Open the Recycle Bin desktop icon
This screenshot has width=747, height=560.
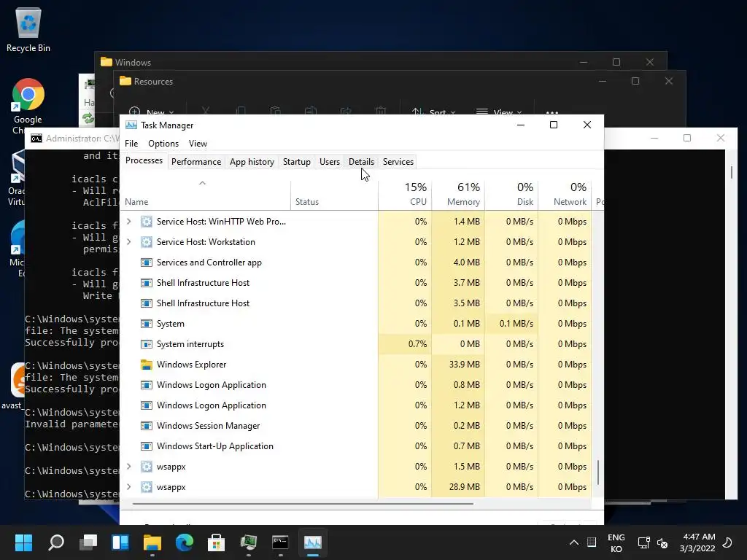point(28,31)
